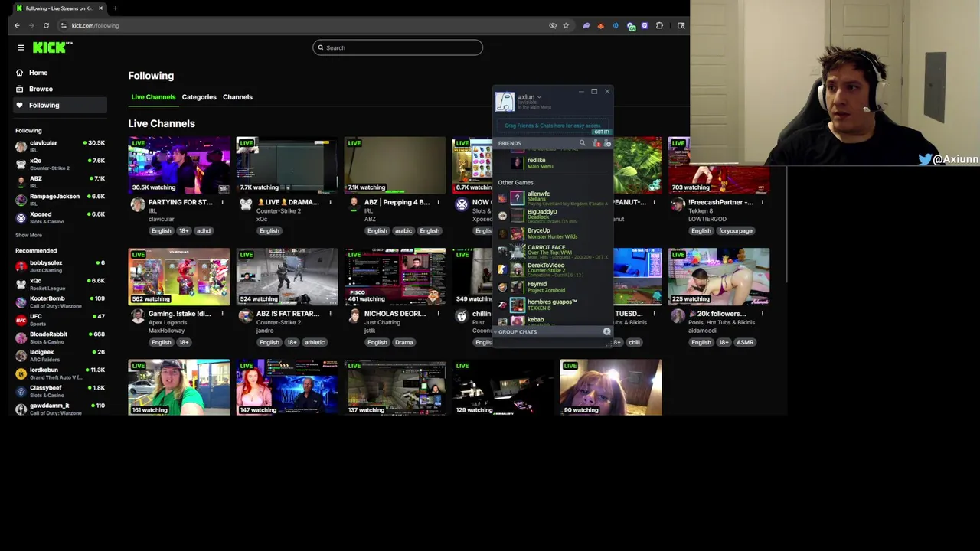
Task: Open the Kick hamburger sidebar menu
Action: coord(21,47)
